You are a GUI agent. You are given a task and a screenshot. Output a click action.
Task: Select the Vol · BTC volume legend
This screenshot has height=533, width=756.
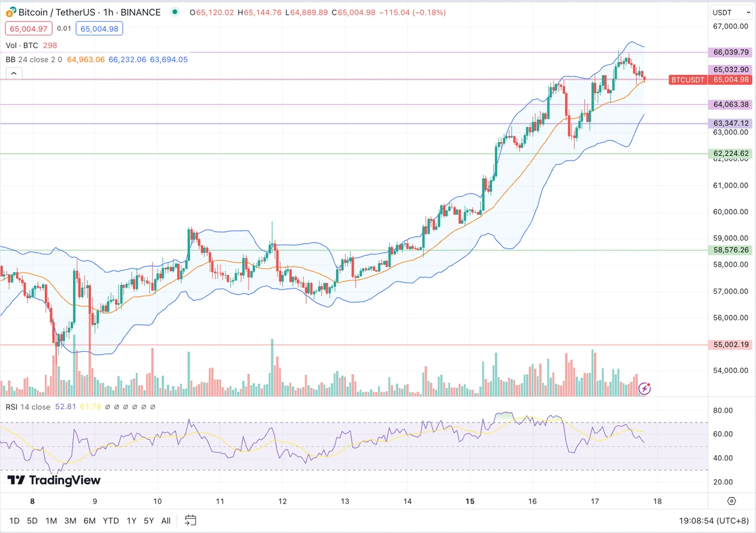coord(24,45)
